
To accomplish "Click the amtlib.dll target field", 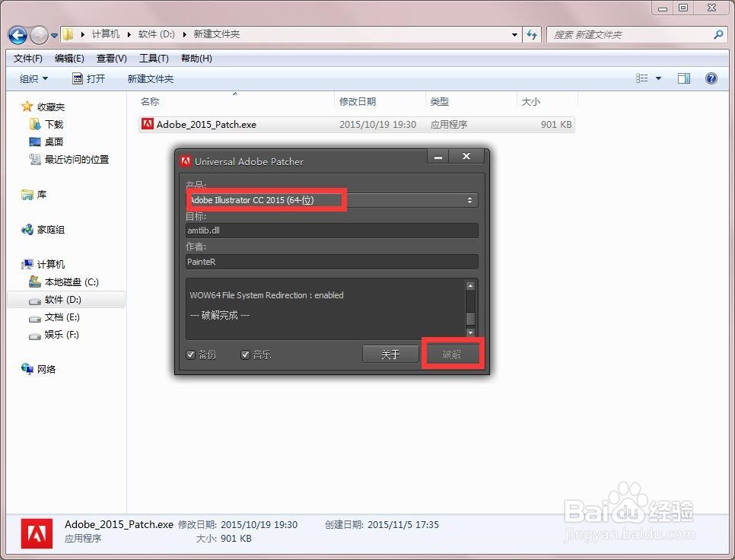I will (x=332, y=231).
